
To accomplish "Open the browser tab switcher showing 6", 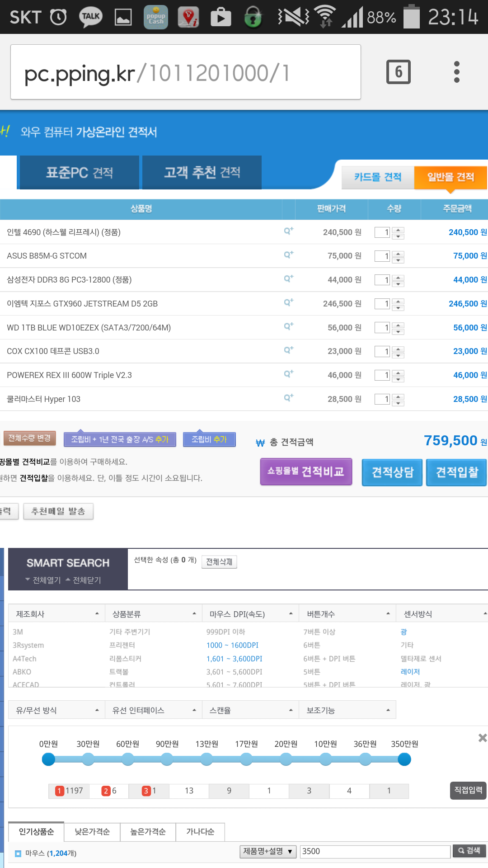I will 398,72.
